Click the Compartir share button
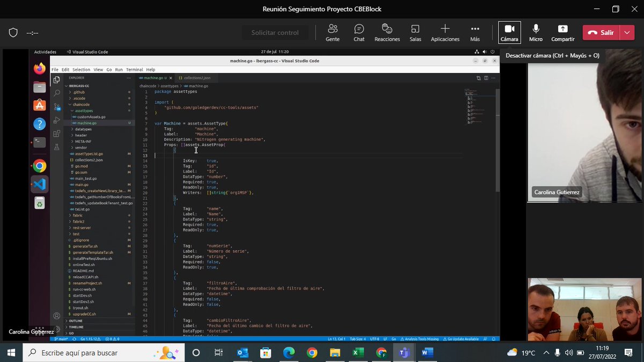 (562, 32)
